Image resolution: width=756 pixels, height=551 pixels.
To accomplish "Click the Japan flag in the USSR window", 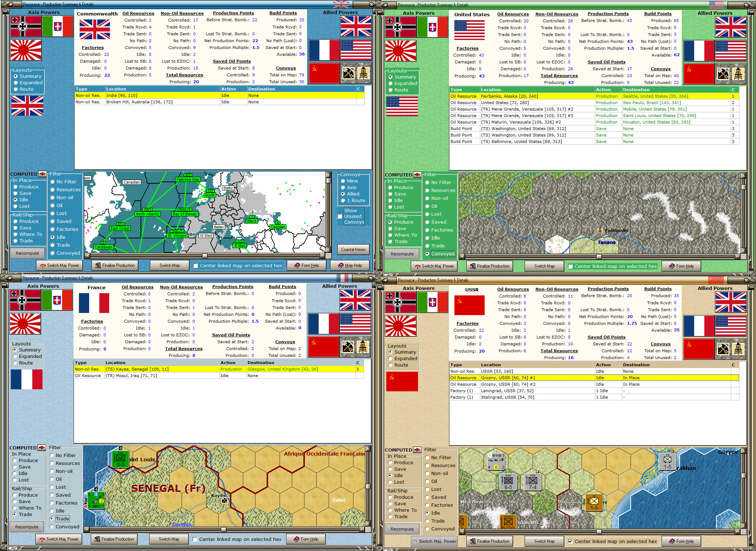I will [x=401, y=326].
